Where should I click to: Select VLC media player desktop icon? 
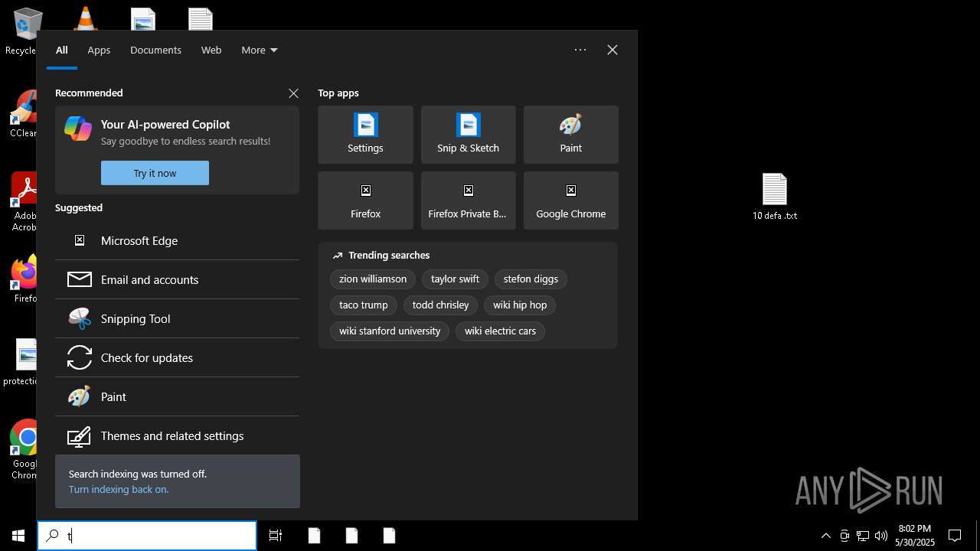click(x=85, y=18)
